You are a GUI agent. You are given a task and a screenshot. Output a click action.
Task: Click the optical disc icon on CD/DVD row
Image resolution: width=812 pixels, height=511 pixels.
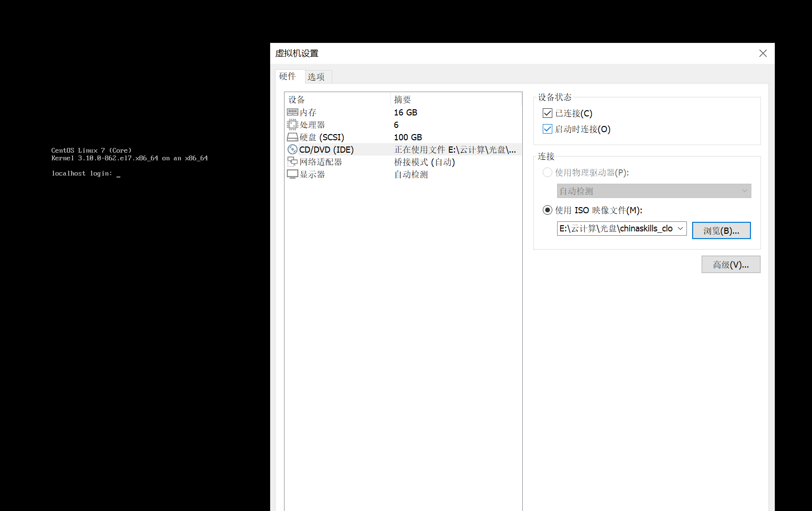click(x=293, y=149)
